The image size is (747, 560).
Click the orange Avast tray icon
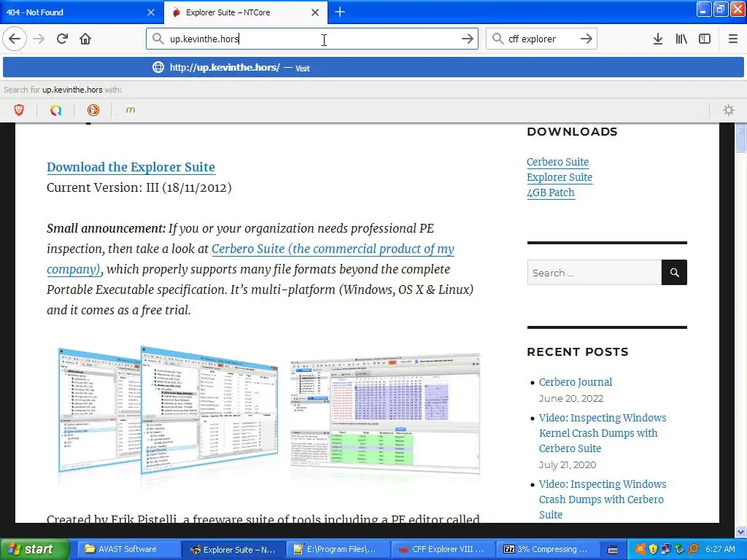[640, 549]
